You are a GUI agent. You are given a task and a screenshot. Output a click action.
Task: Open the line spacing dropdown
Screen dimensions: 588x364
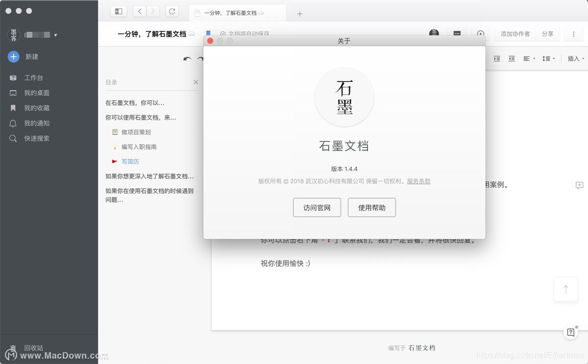pyautogui.click(x=549, y=59)
